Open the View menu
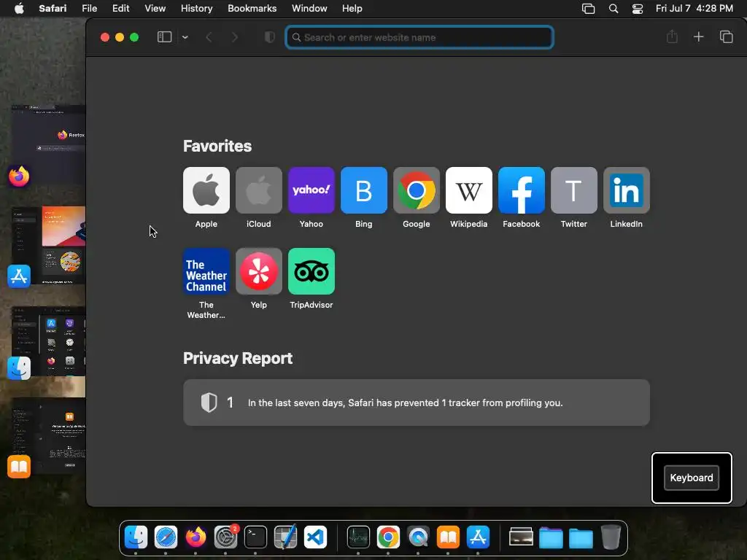The width and height of the screenshot is (747, 560). 155,9
